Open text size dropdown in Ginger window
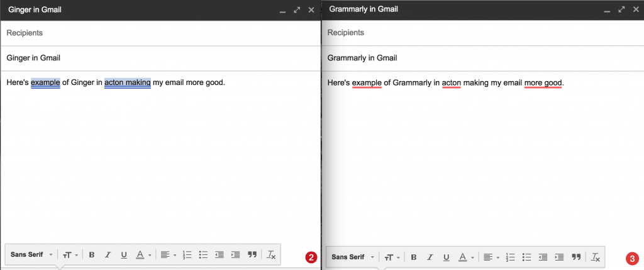 coord(70,255)
